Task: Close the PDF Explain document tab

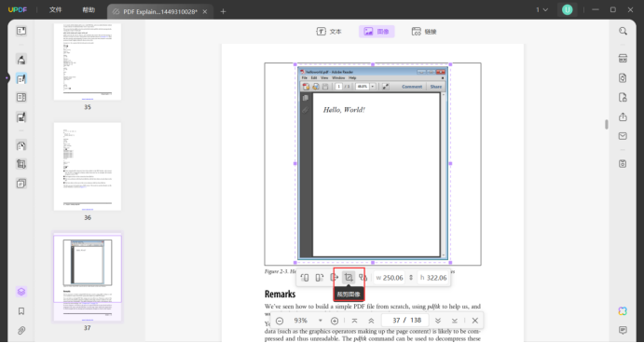Action: [205, 11]
